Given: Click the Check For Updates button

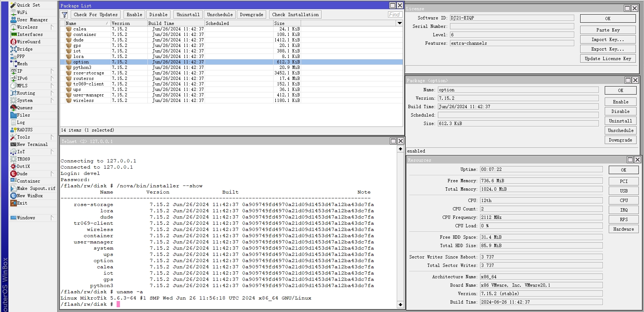Looking at the screenshot, I should (95, 15).
